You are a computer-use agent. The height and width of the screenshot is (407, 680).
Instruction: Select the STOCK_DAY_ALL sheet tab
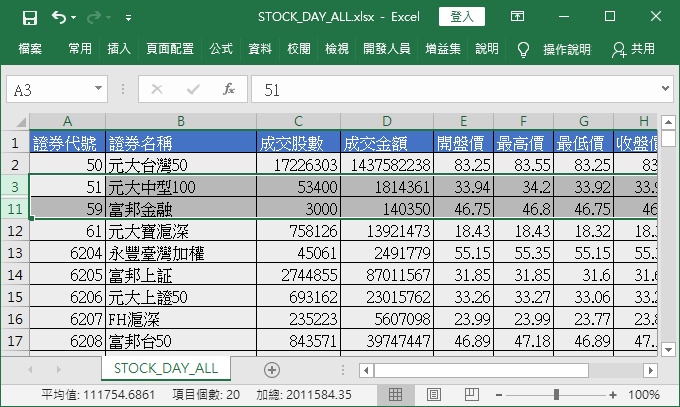(166, 368)
